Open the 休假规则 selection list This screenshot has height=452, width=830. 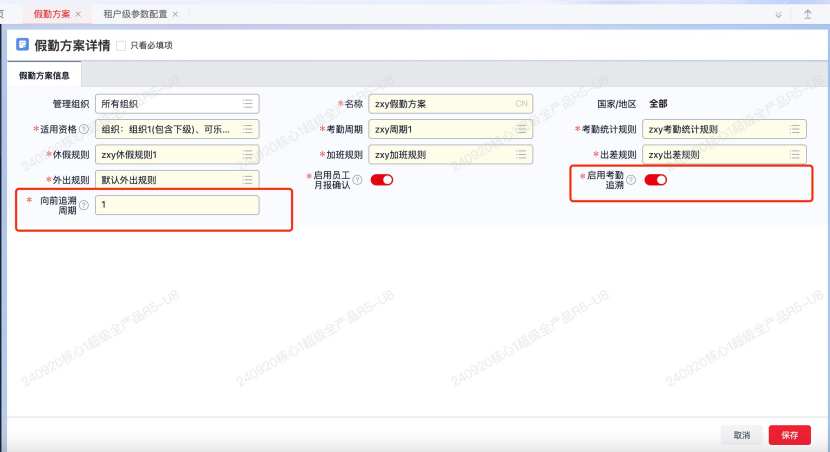(247, 154)
